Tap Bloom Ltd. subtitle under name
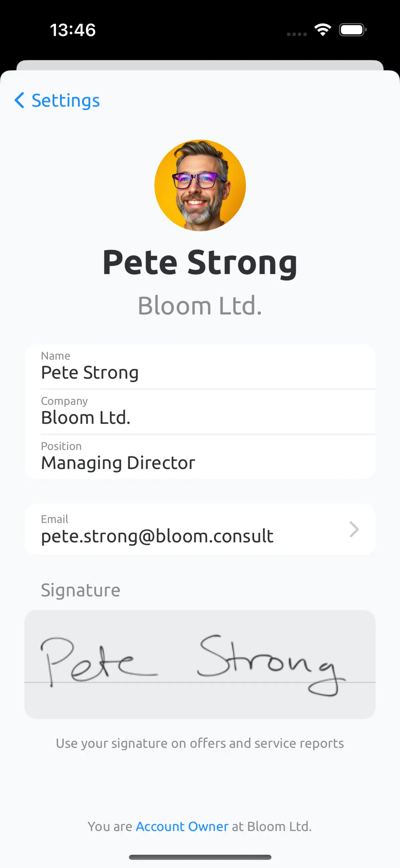Viewport: 400px width, 868px height. 200,306
